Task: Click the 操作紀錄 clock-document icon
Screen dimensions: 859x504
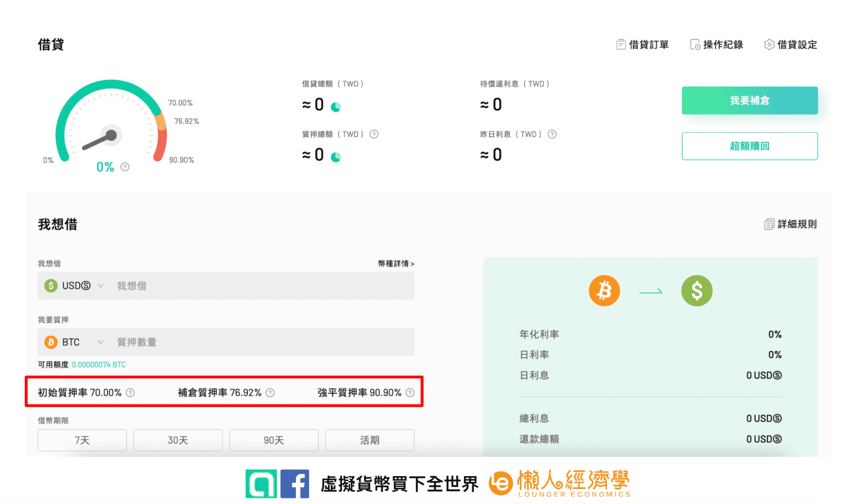Action: click(695, 45)
